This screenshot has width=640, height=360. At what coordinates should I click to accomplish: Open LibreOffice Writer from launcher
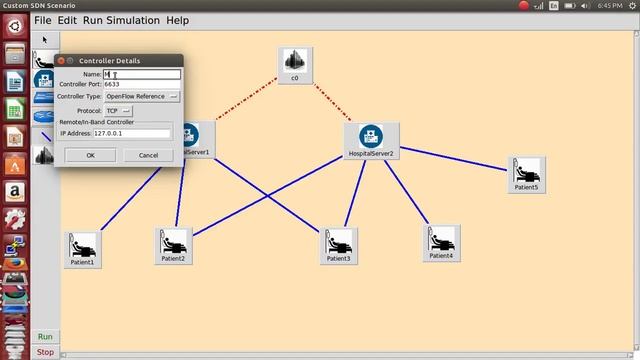click(x=15, y=82)
